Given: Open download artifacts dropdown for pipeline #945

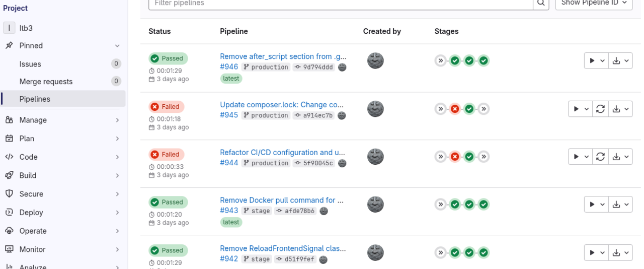Looking at the screenshot, I should pyautogui.click(x=621, y=109).
